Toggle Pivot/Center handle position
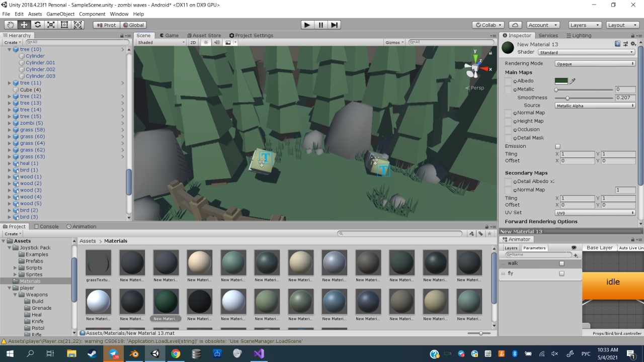This screenshot has height=362, width=644. (x=106, y=25)
